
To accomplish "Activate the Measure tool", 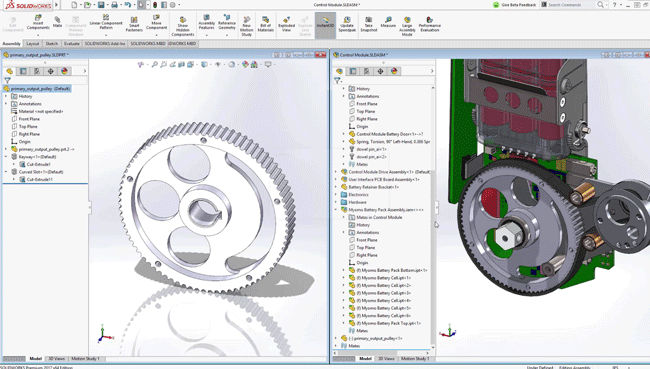I will 388,22.
